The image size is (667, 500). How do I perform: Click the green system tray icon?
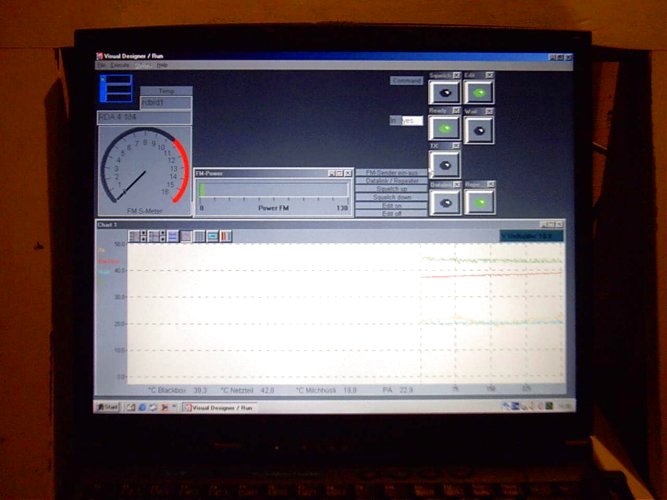(550, 406)
